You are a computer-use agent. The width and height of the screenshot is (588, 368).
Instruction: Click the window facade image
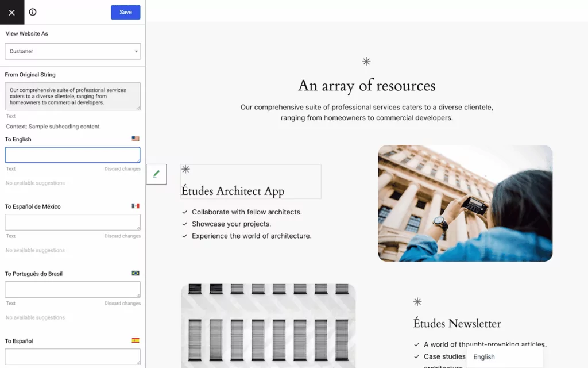click(268, 326)
